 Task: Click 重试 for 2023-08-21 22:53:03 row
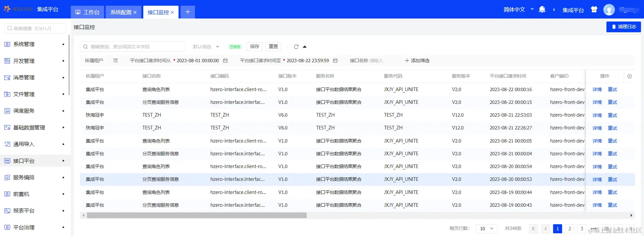click(x=612, y=115)
